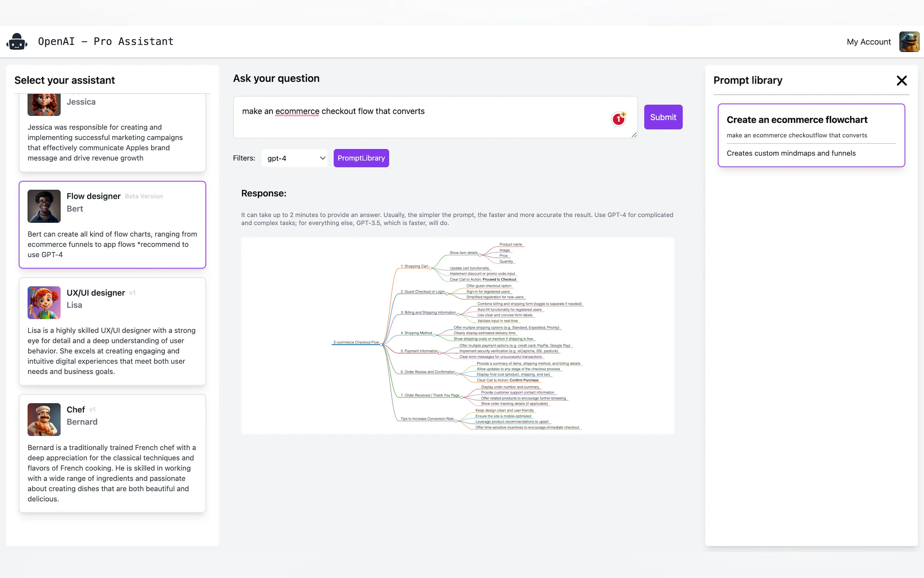Viewport: 924px width, 578px height.
Task: Click My Account link
Action: (868, 41)
